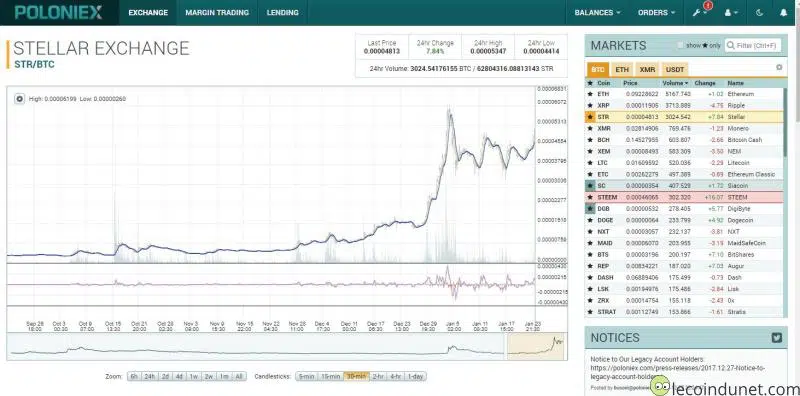Screen dimensions: 800x396
Task: Select the 2-hr candlestick button
Action: [x=378, y=377]
